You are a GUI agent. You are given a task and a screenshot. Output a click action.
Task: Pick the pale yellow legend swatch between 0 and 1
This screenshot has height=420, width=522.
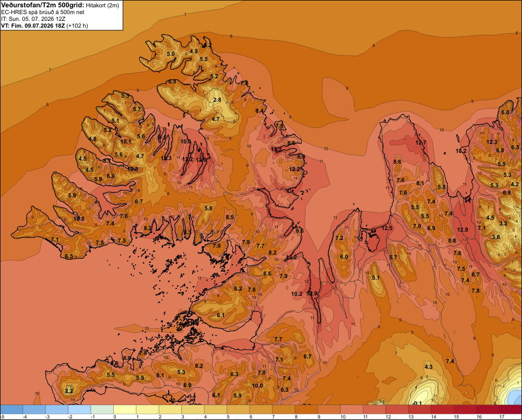point(125,410)
